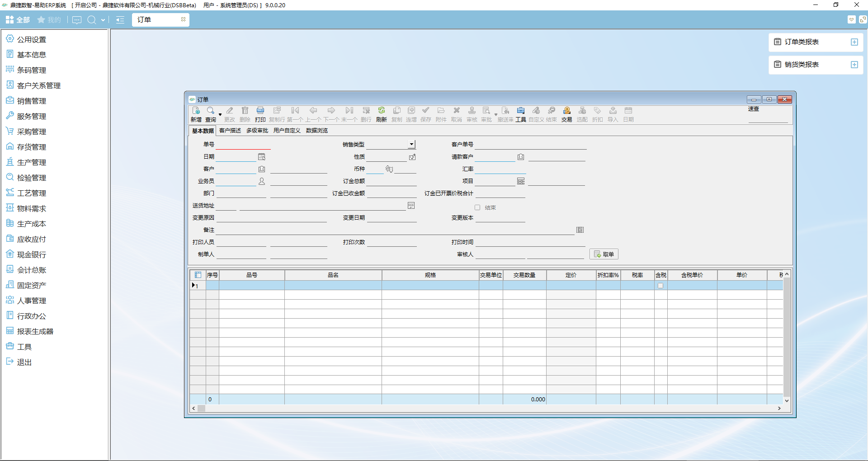The height and width of the screenshot is (461, 868).
Task: Expand the 销货类报表 panel
Action: click(x=854, y=65)
